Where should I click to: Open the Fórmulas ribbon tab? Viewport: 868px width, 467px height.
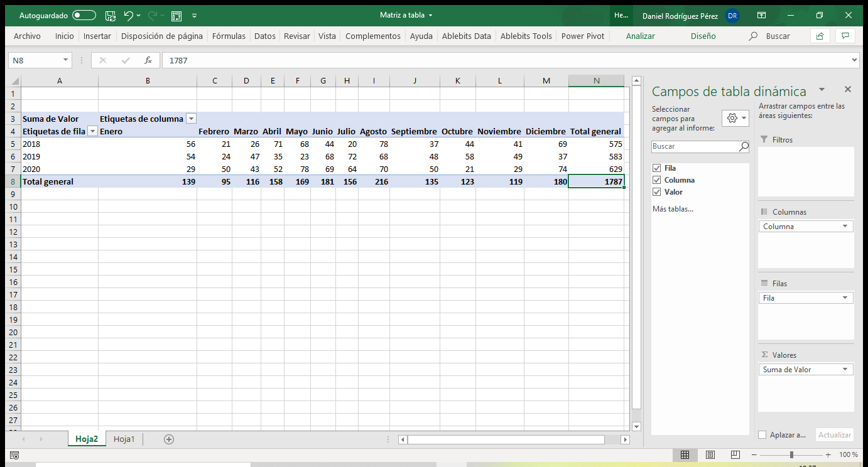point(229,36)
